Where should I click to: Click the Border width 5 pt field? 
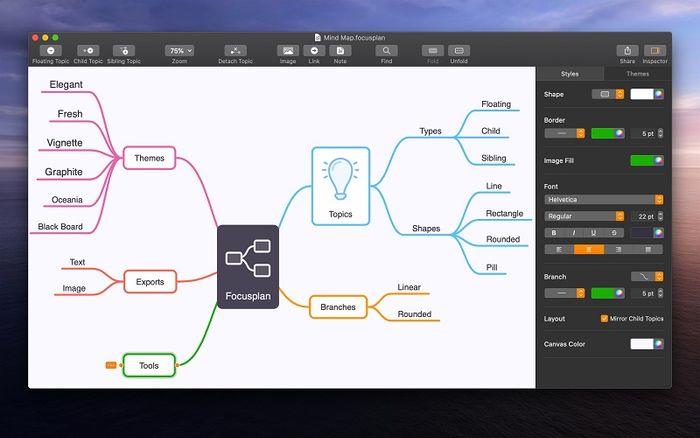tap(643, 133)
